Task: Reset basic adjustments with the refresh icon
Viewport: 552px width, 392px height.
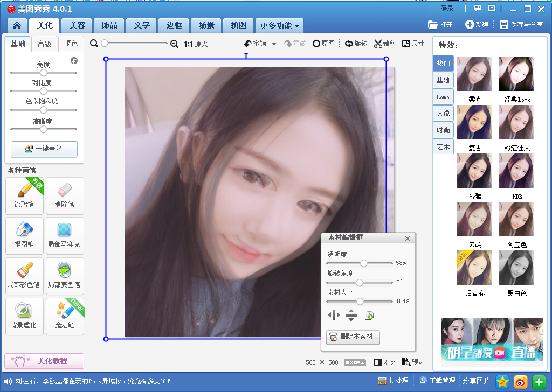Action: coord(74,61)
